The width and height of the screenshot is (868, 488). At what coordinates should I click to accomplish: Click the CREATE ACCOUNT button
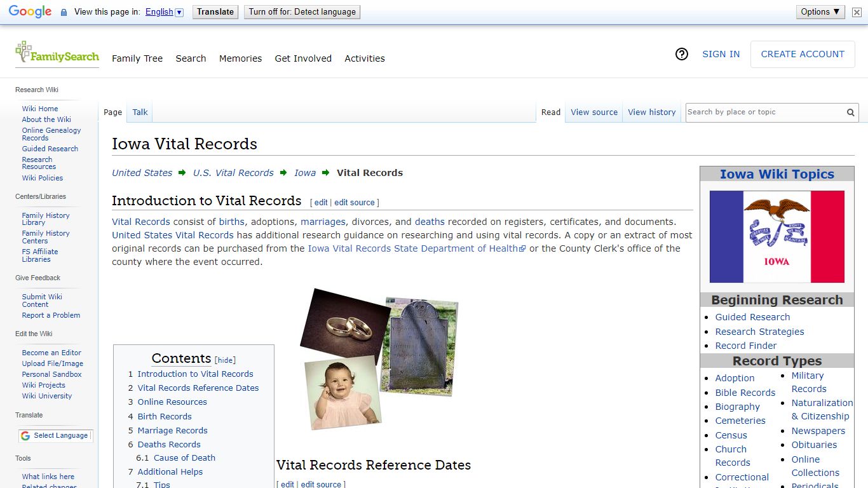(x=803, y=55)
